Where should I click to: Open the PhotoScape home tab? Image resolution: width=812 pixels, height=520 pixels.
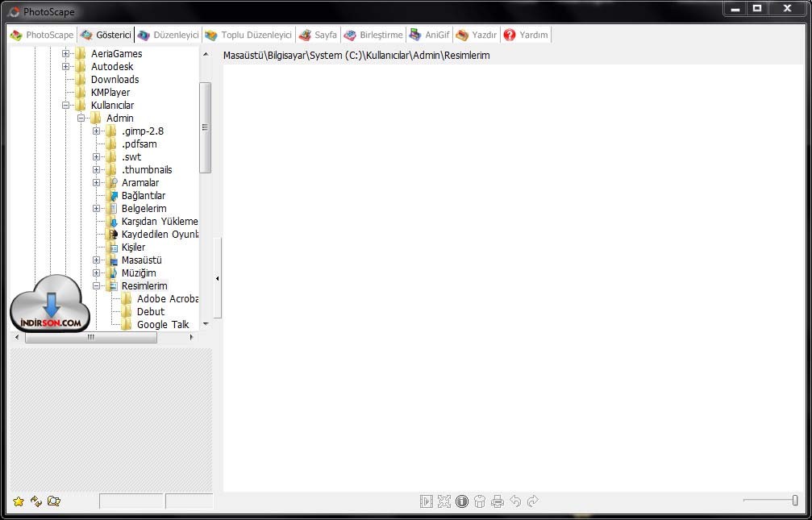[42, 35]
